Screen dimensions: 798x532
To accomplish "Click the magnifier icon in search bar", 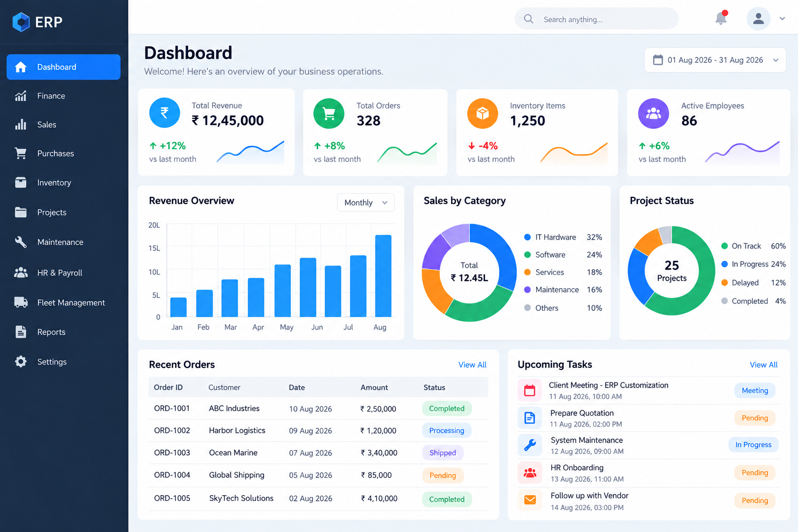I will (528, 19).
